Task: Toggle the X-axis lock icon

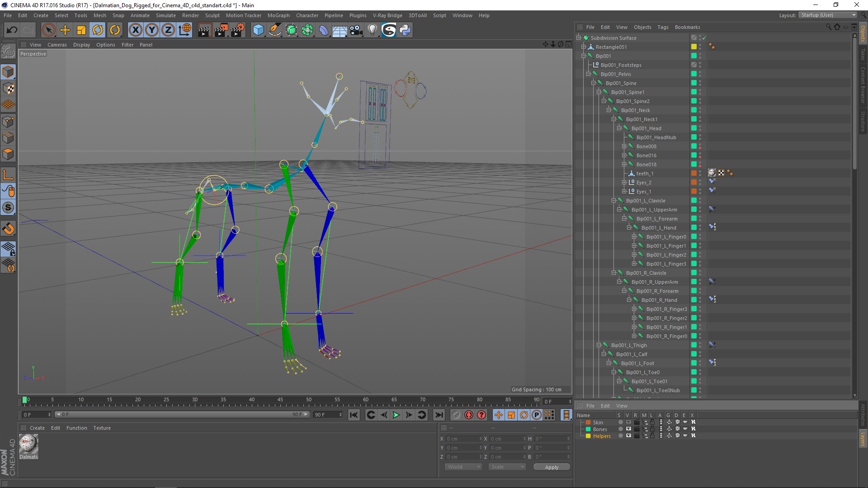Action: [x=135, y=30]
